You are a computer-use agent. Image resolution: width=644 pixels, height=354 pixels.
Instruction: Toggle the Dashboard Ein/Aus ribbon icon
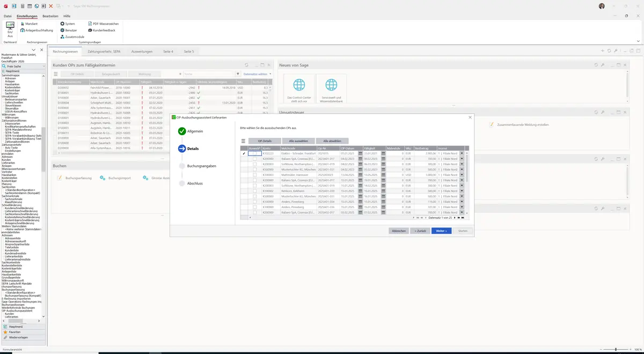[10, 29]
